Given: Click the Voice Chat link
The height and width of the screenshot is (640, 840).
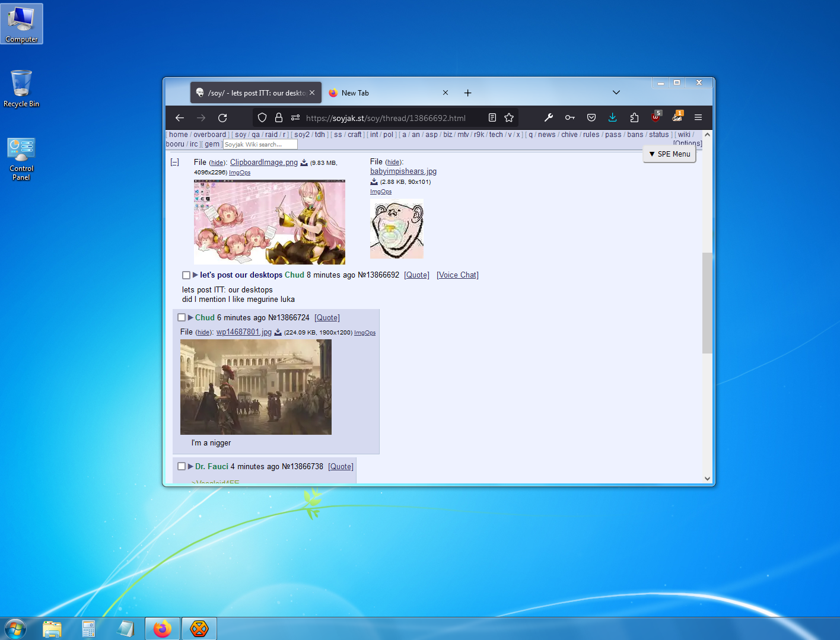Looking at the screenshot, I should (457, 275).
